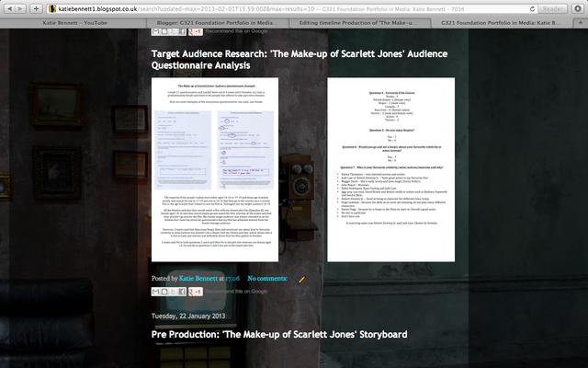Open the downloads button beside Reader
Screen dimensions: 588x368
point(578,8)
